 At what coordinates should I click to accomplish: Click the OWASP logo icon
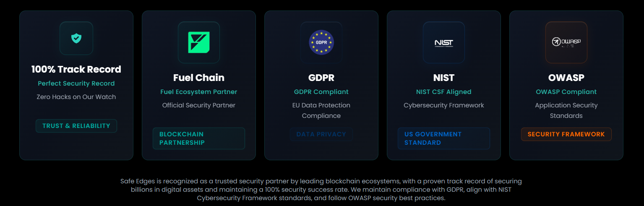tap(566, 42)
